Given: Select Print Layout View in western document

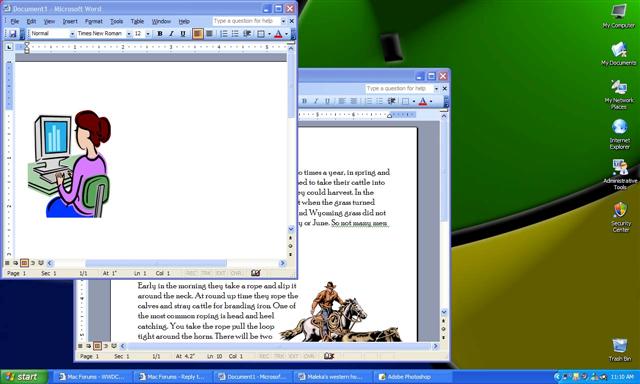Looking at the screenshot, I should point(97,346).
